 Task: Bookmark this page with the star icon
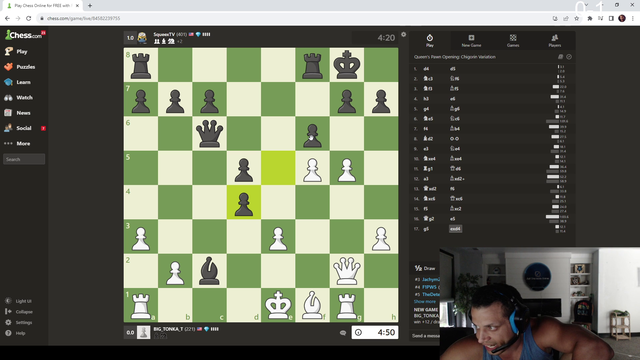[x=576, y=18]
